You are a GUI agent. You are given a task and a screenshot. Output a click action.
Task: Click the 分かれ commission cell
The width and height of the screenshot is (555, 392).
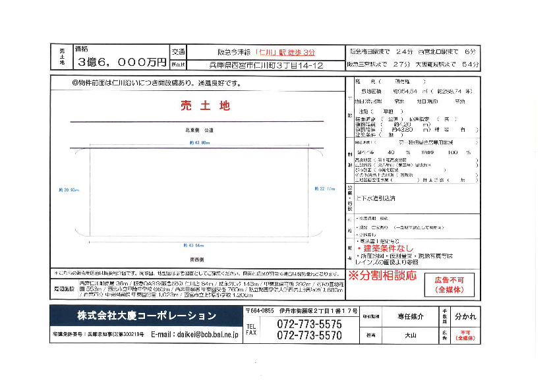(464, 316)
